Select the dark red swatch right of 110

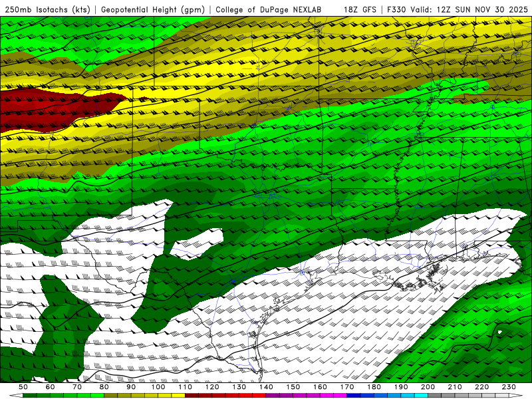coord(192,396)
